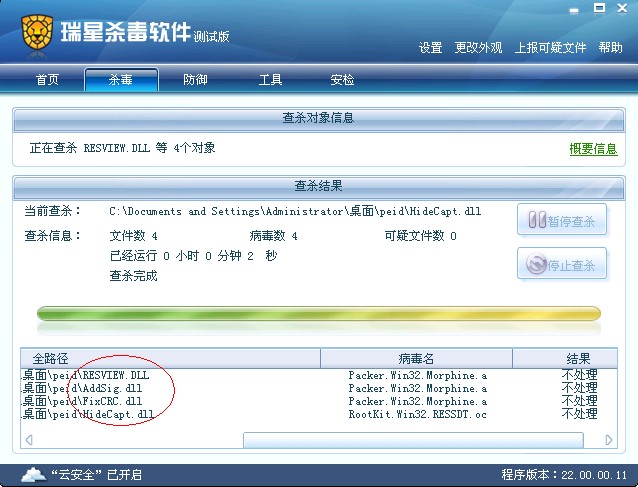Image resolution: width=638 pixels, height=487 pixels.
Task: Click the 文件数 4 count
Action: [134, 236]
